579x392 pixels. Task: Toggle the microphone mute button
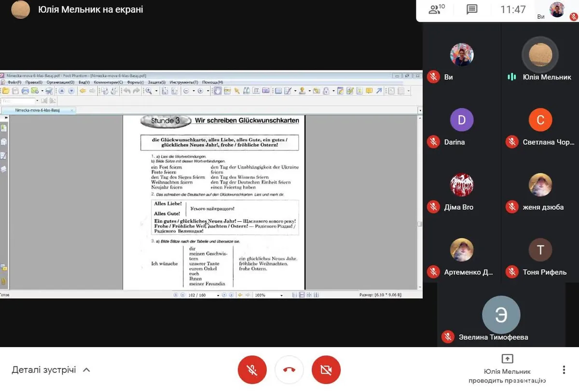(x=252, y=370)
